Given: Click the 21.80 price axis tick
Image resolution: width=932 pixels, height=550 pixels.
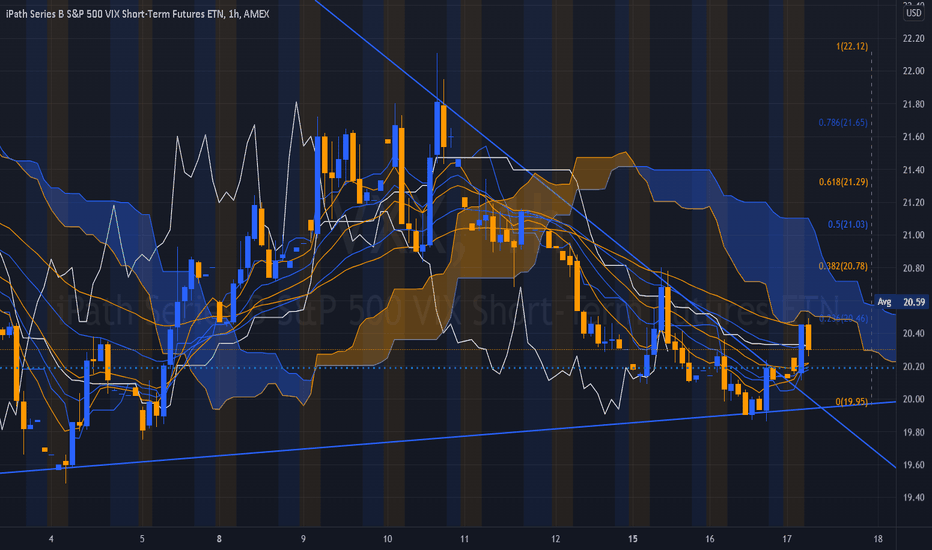Looking at the screenshot, I should point(913,104).
